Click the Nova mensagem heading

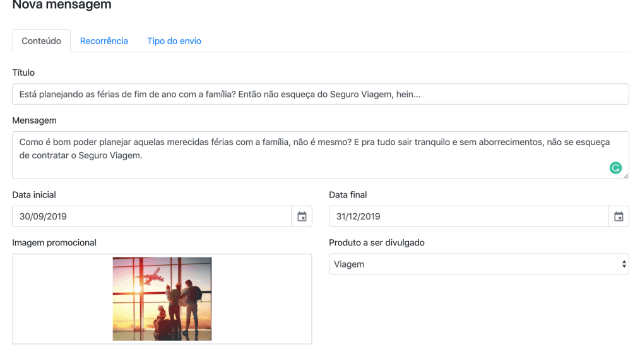pos(62,5)
